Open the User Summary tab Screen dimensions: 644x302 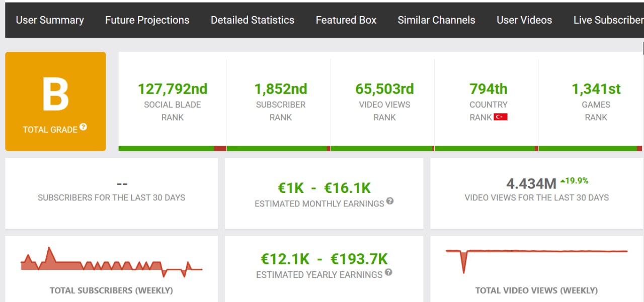tap(50, 20)
